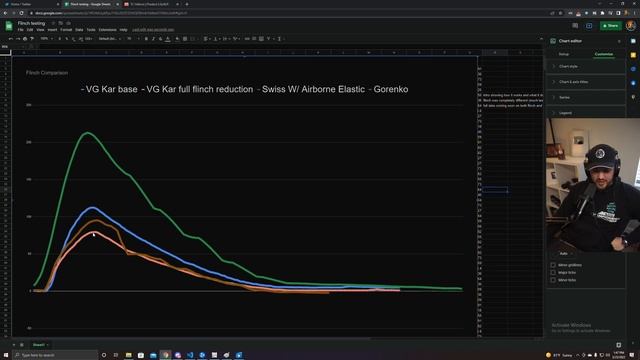This screenshot has height=360, width=640.
Task: Open the Tasks side panel icon
Action: pos(633,69)
